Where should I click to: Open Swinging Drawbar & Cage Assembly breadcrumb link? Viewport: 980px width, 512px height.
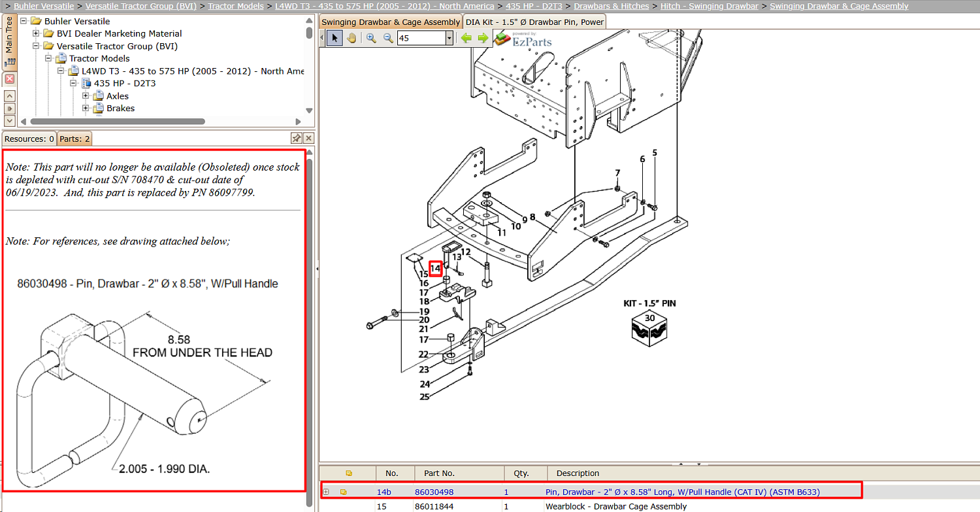[839, 6]
